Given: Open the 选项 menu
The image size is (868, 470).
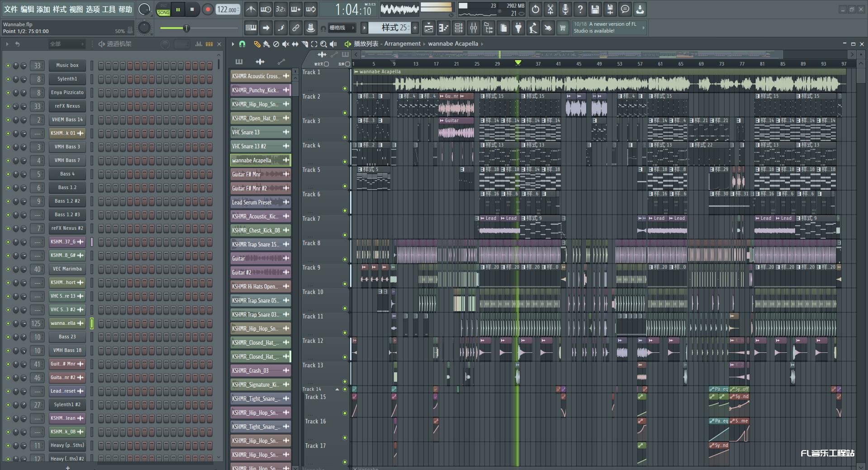Looking at the screenshot, I should coord(93,9).
